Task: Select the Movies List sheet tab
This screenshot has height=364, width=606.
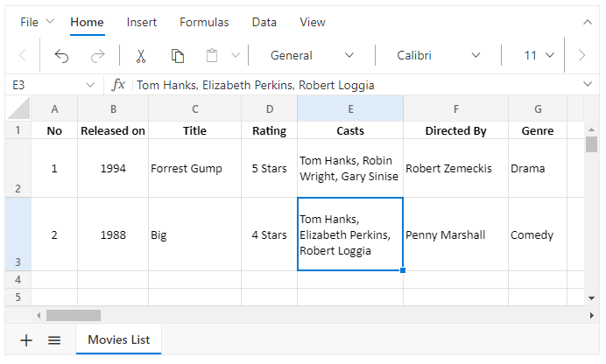Action: (x=118, y=339)
